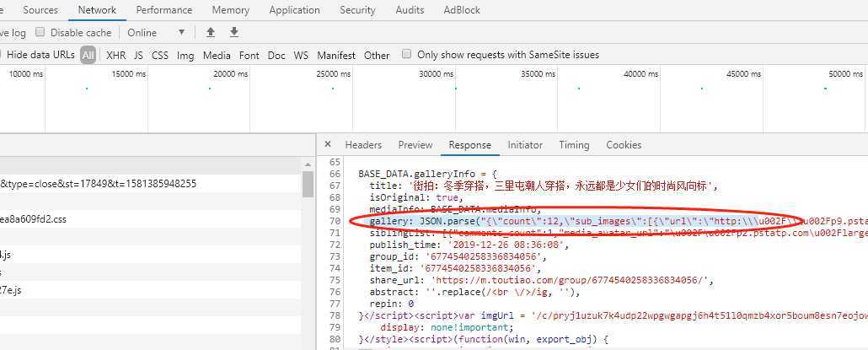Tick Only show requests with SameSite issues
Viewport: 868px width, 350px height.
pyautogui.click(x=407, y=54)
